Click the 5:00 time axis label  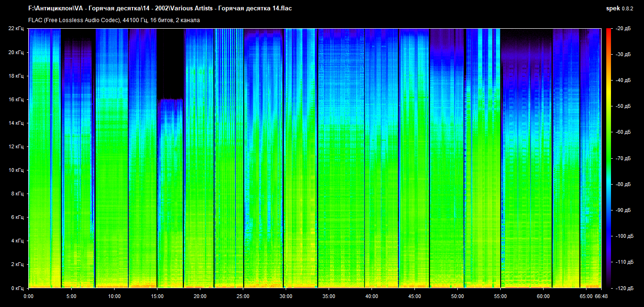point(71,297)
